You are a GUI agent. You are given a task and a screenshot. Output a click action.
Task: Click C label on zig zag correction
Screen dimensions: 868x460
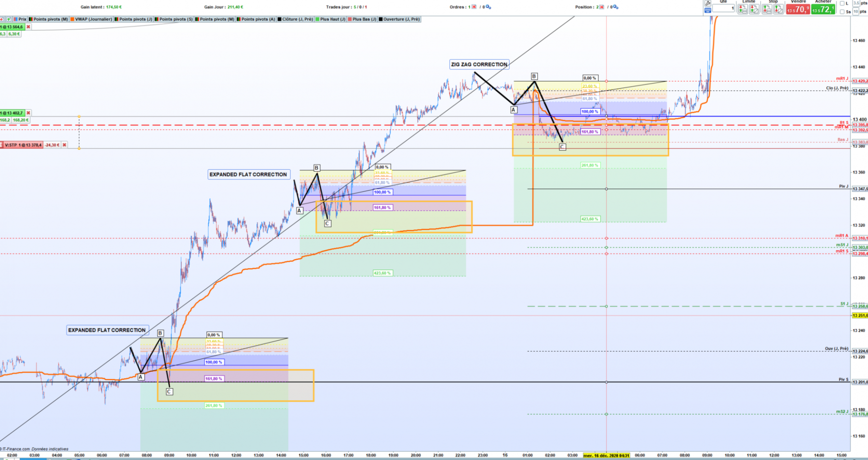[562, 147]
